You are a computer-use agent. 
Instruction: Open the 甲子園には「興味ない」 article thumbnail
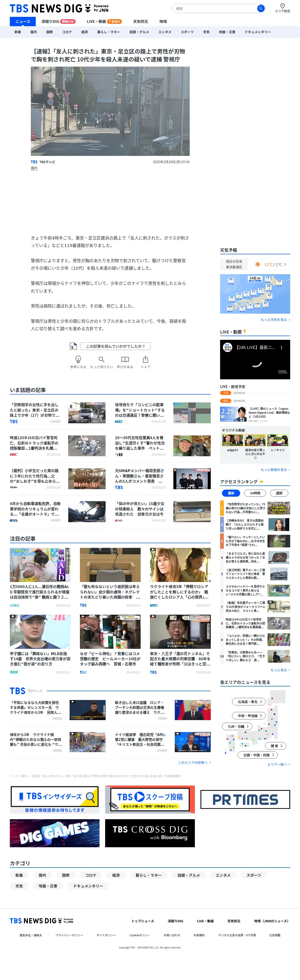tap(40, 632)
